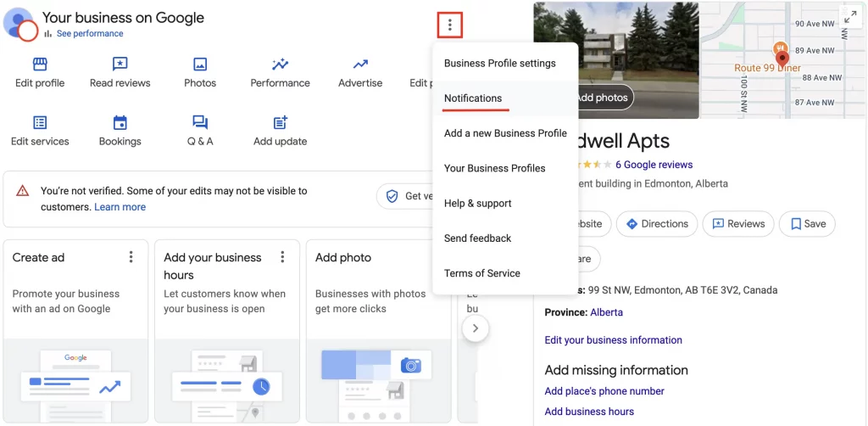Click the Reviews button
The image size is (868, 426).
[738, 224]
